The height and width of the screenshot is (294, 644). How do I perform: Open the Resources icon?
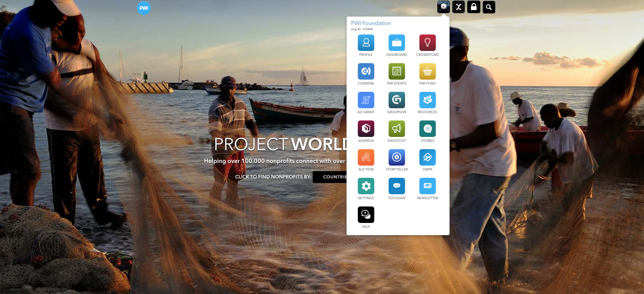[427, 100]
